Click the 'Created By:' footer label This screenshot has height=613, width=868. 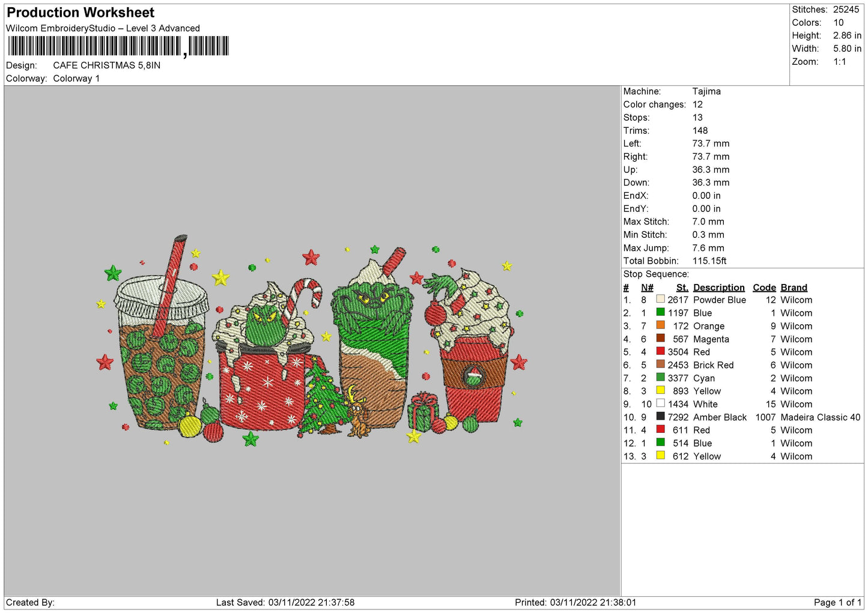(x=30, y=602)
